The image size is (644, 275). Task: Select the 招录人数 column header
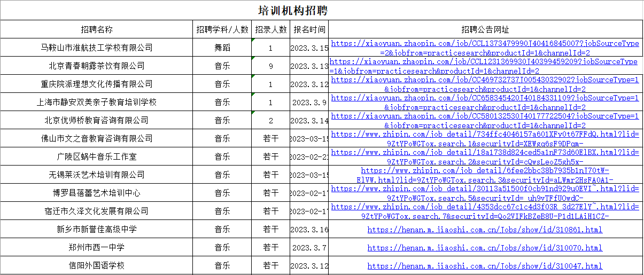click(x=270, y=29)
